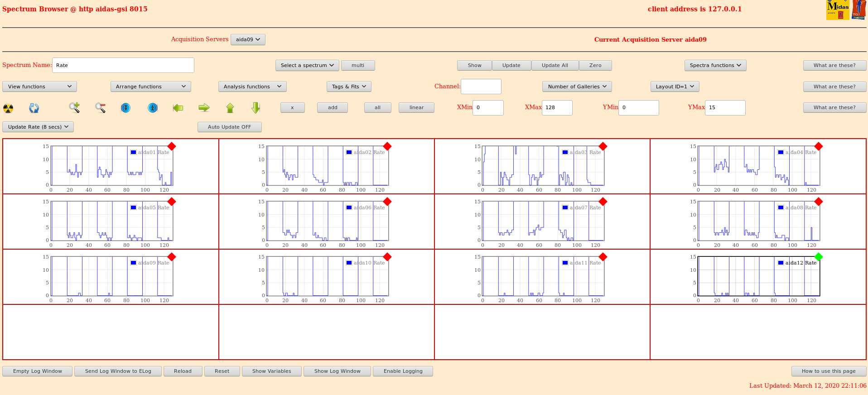Click the green up arrow icon

pos(230,108)
